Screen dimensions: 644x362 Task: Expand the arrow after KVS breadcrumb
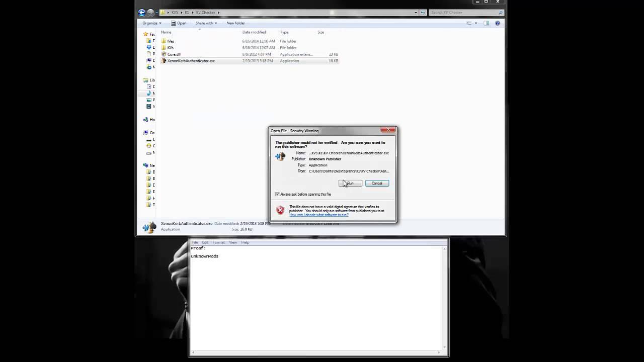coord(182,13)
